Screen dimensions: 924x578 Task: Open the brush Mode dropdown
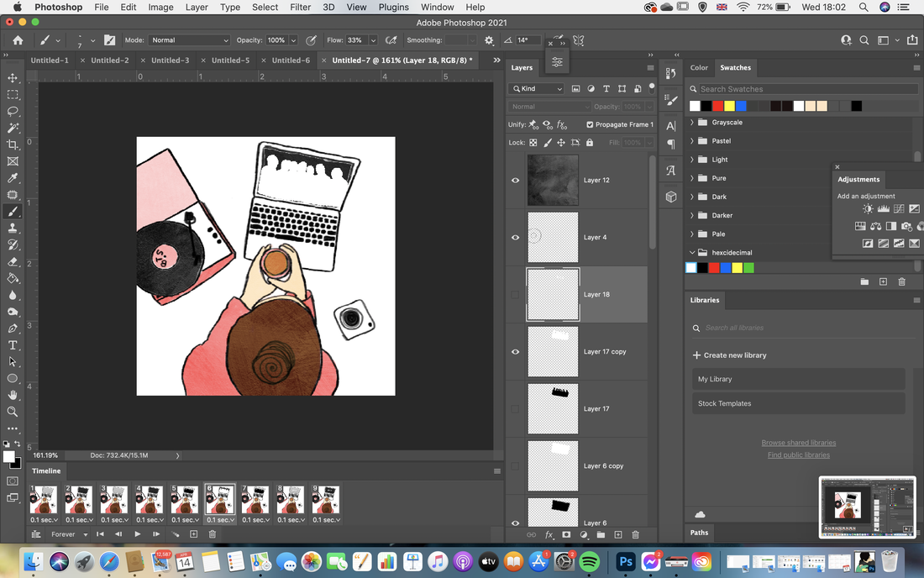click(x=189, y=40)
